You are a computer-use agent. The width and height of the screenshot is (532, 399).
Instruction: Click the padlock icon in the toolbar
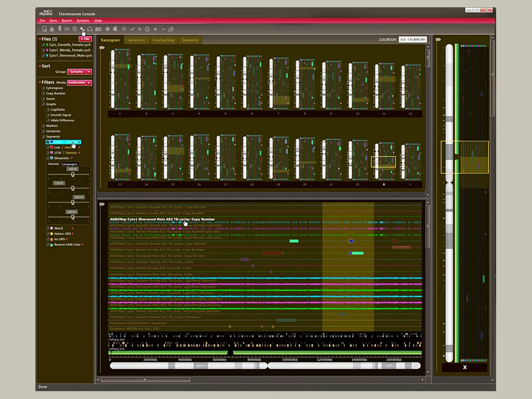51,29
